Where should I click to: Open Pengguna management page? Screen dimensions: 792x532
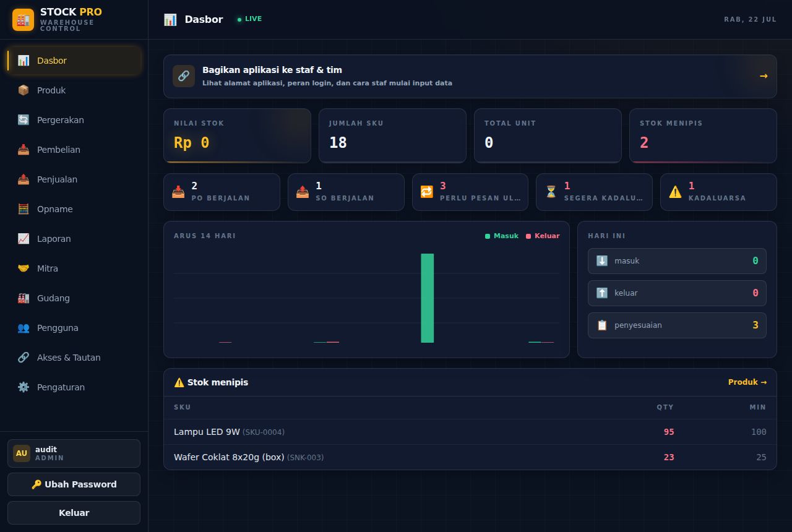74,328
